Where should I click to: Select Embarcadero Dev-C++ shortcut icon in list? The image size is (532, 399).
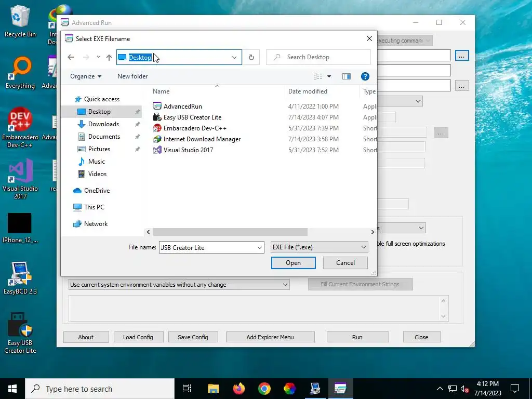point(157,128)
